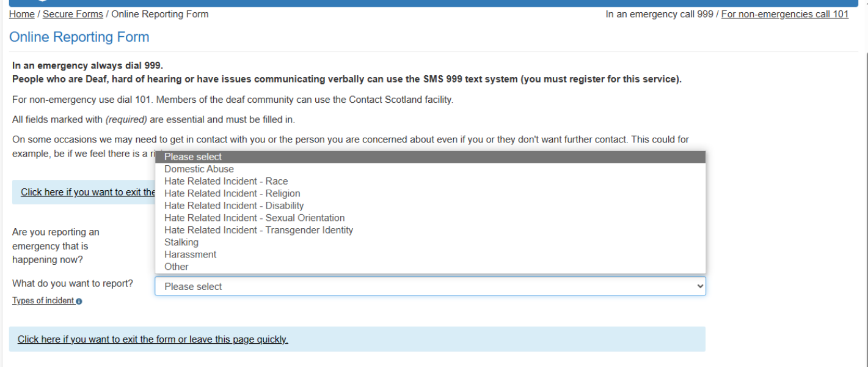Choose the highlighted 'Please select' list option
Screen dimensions: 868x367
[x=193, y=157]
